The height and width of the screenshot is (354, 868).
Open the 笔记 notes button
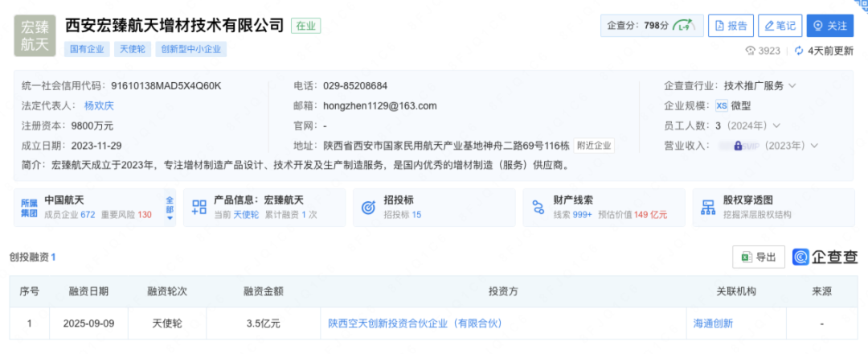pos(779,26)
